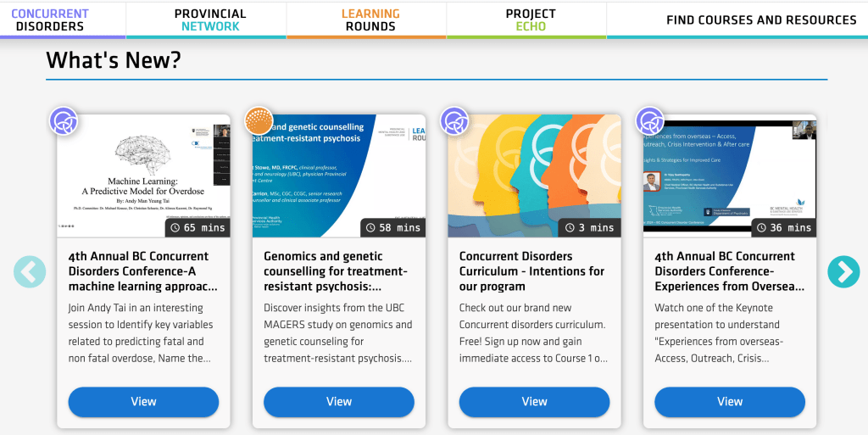Click the purple badge on Curriculum card
This screenshot has height=435, width=868.
pos(454,121)
